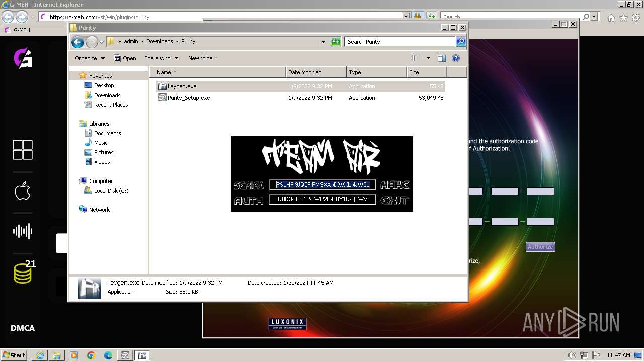Open Recent Places in navigation pane
644x362 pixels.
[111, 105]
